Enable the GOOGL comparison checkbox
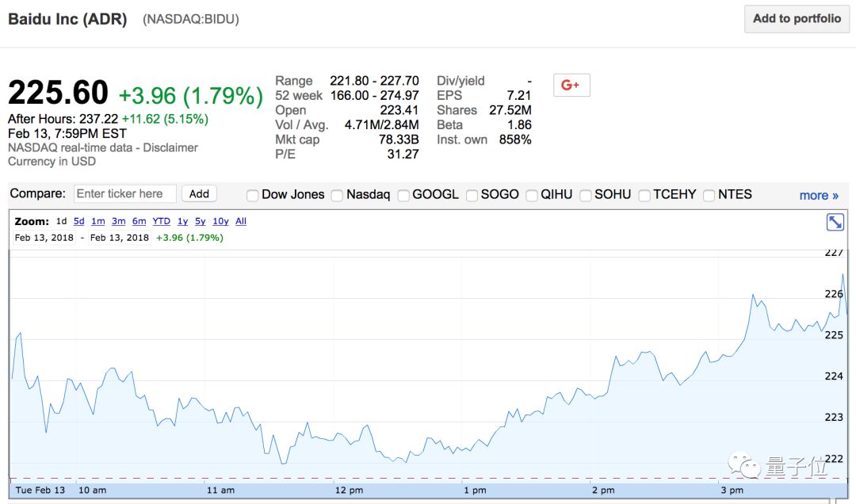The width and height of the screenshot is (856, 504). [x=403, y=196]
